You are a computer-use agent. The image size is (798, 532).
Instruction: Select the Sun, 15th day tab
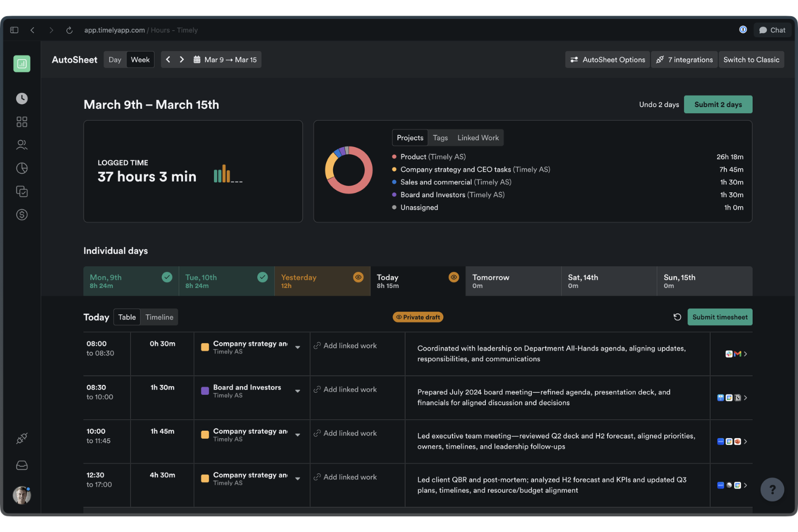point(705,281)
